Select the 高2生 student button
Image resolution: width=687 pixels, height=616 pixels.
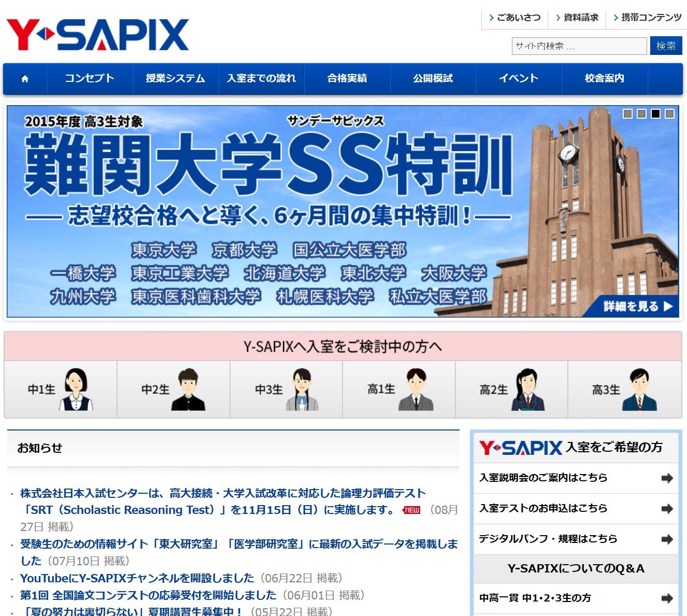pyautogui.click(x=511, y=390)
